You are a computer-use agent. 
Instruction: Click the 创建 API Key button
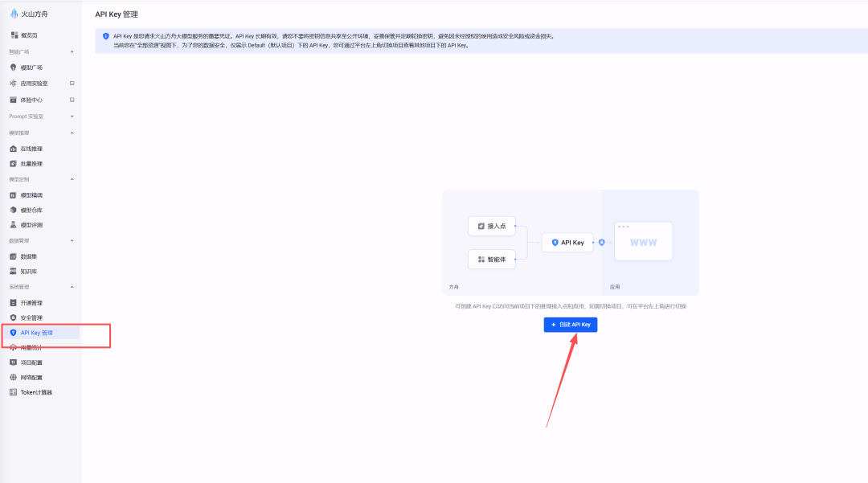571,325
